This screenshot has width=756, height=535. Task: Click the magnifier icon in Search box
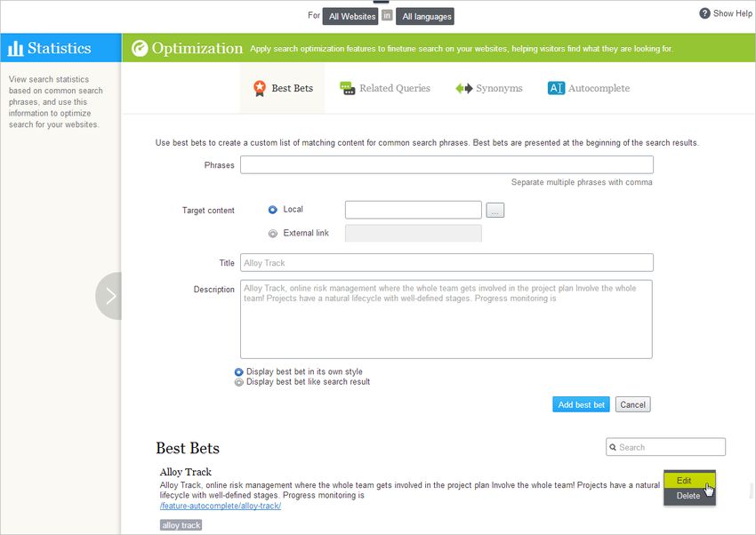pos(612,447)
